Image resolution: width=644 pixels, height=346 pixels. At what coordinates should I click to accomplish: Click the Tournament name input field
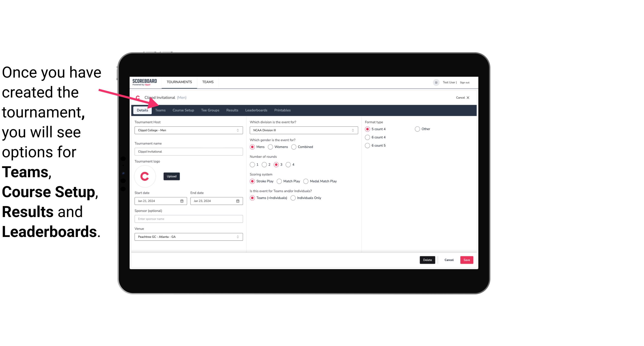pos(188,151)
